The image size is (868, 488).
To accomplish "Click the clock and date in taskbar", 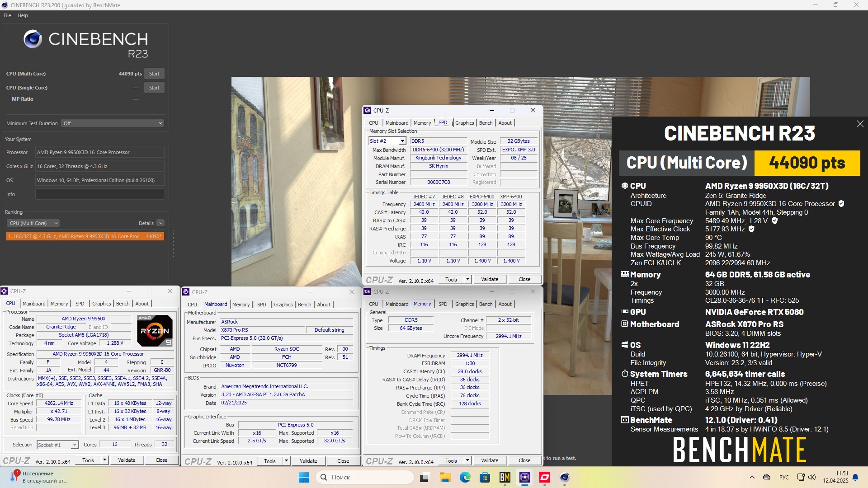I will click(x=835, y=477).
